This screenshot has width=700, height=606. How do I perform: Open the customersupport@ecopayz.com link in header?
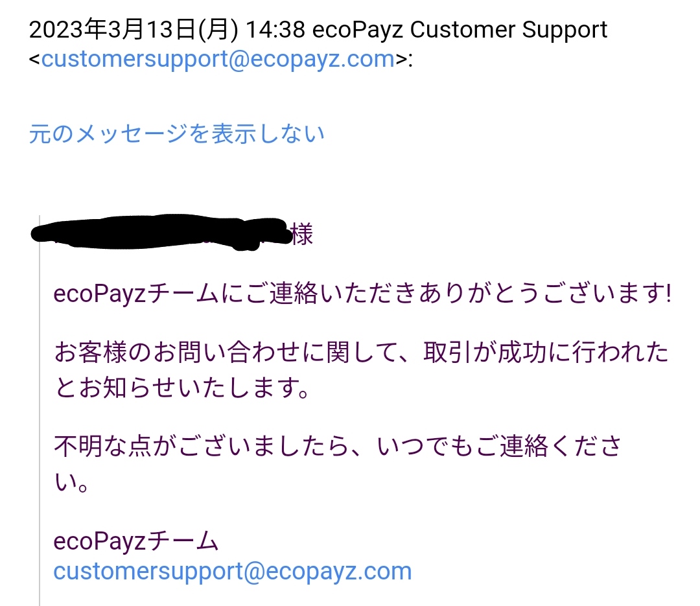(x=218, y=60)
